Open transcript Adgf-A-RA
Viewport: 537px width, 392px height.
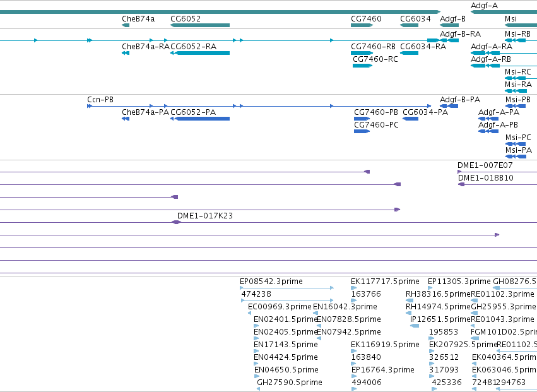pos(492,47)
